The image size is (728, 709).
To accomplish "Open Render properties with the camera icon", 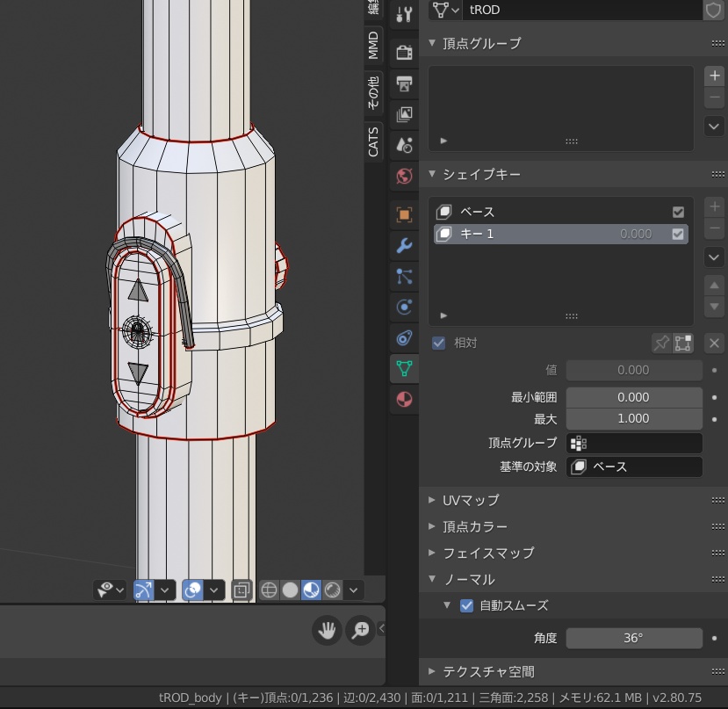I will [x=403, y=51].
